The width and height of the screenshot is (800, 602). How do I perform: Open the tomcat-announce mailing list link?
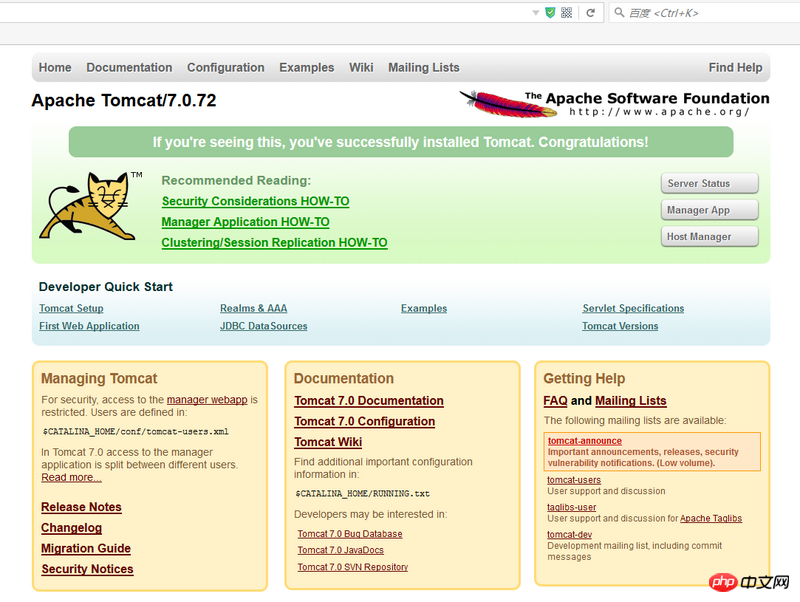(585, 441)
